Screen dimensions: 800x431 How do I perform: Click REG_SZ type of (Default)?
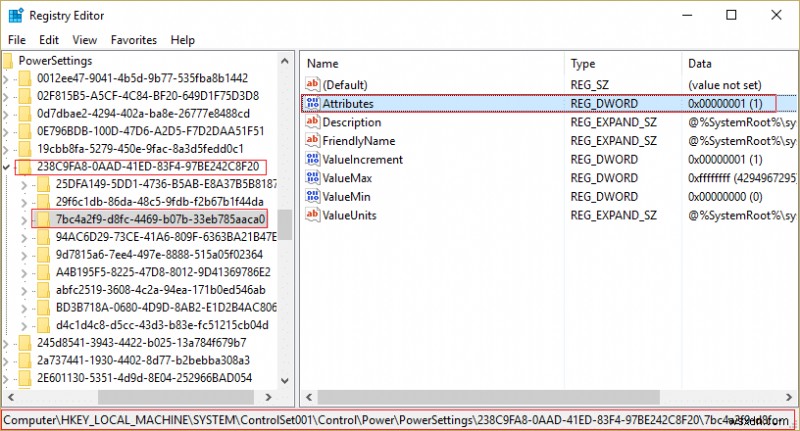click(x=589, y=85)
